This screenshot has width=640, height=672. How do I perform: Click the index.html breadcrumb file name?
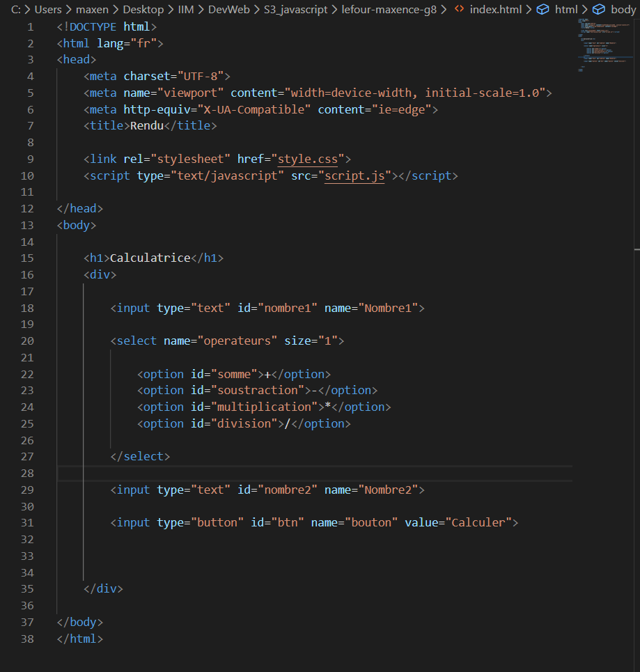point(496,10)
